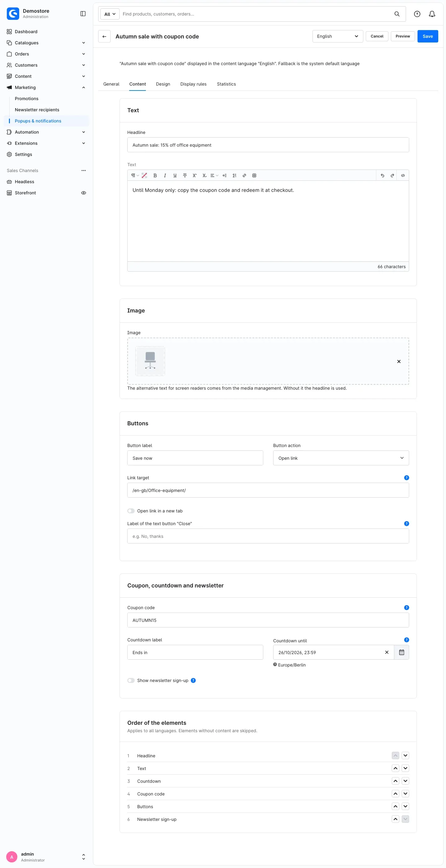Move Headline element down in order
The width and height of the screenshot is (446, 868).
click(405, 755)
